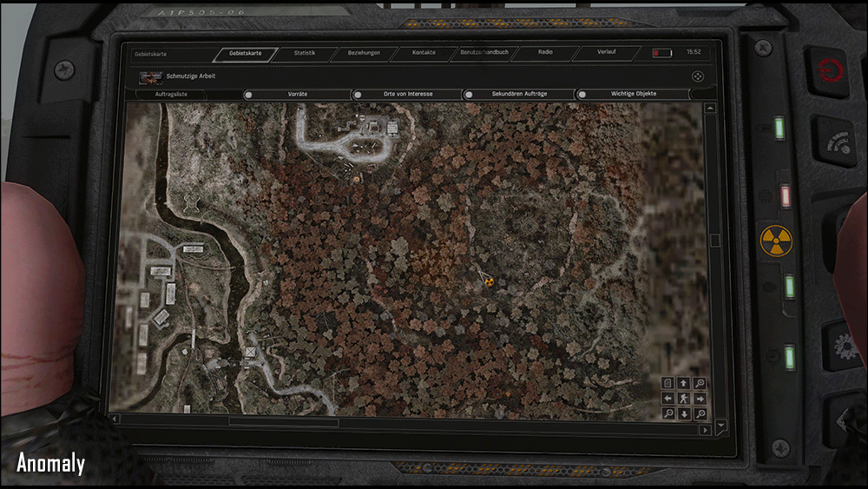Switch to the Radio tab
This screenshot has width=868, height=489.
click(545, 52)
